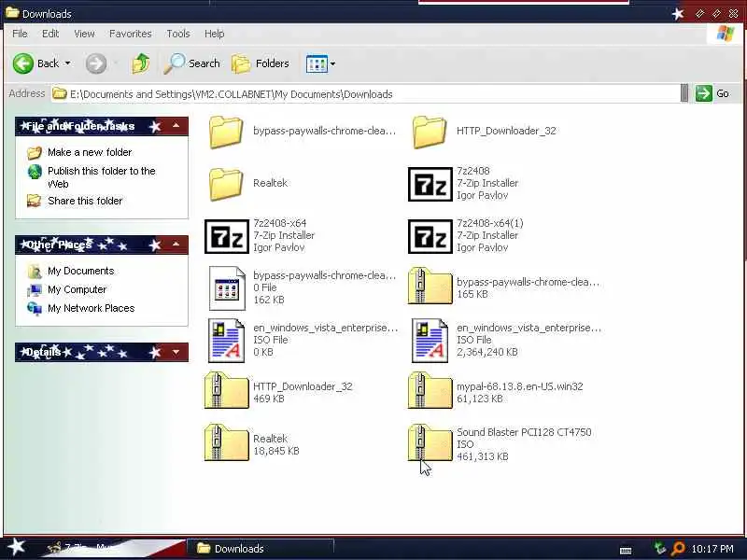Select the 165 KB bypass-paywalls zip icon
Viewport: 747px width, 560px height.
(x=430, y=287)
